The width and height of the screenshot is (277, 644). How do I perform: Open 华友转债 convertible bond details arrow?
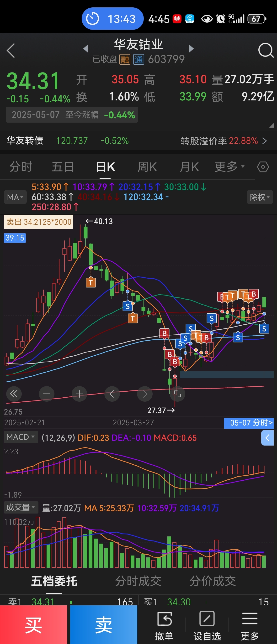pos(265,141)
